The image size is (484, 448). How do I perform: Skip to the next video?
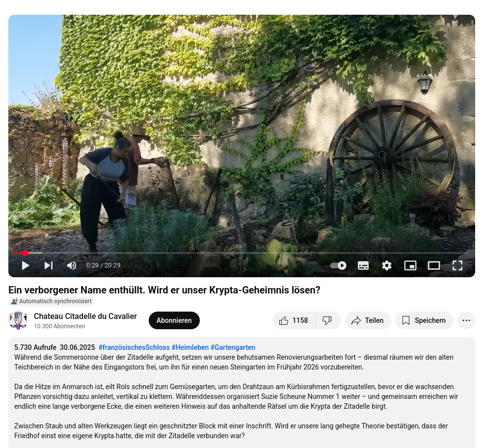pos(49,265)
